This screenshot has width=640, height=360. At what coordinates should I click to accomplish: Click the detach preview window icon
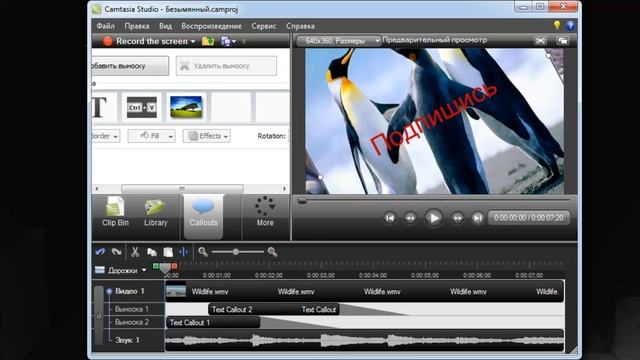(562, 40)
